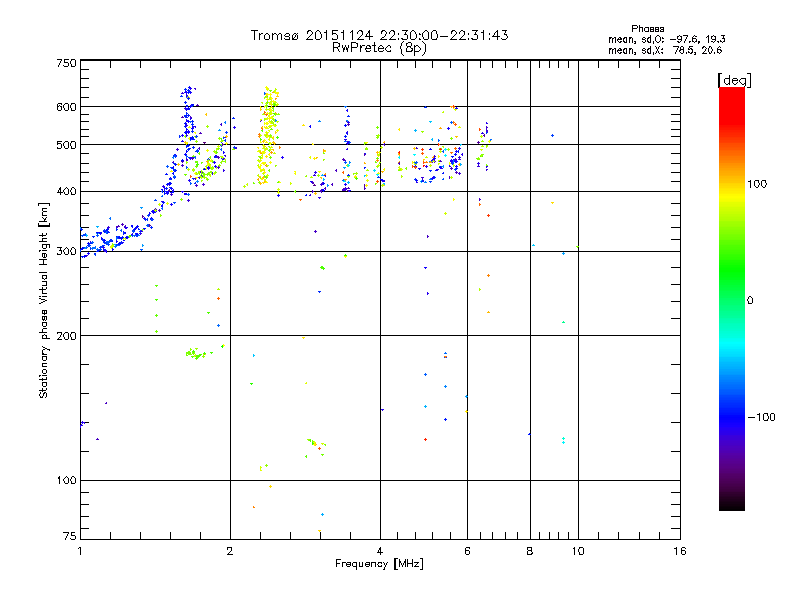Click the 'mean, sd,X: 78.5, 20.6' line
This screenshot has width=800, height=600.
[x=665, y=50]
